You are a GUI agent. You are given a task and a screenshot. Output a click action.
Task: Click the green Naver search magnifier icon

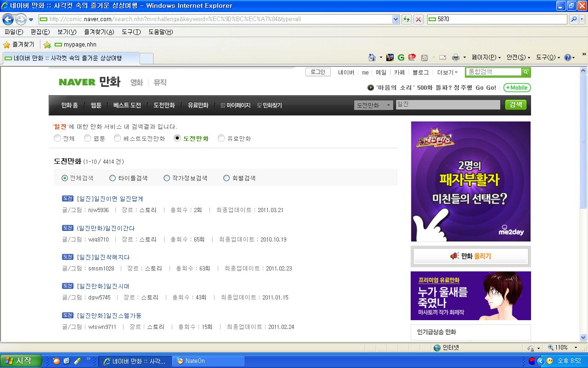click(x=526, y=72)
